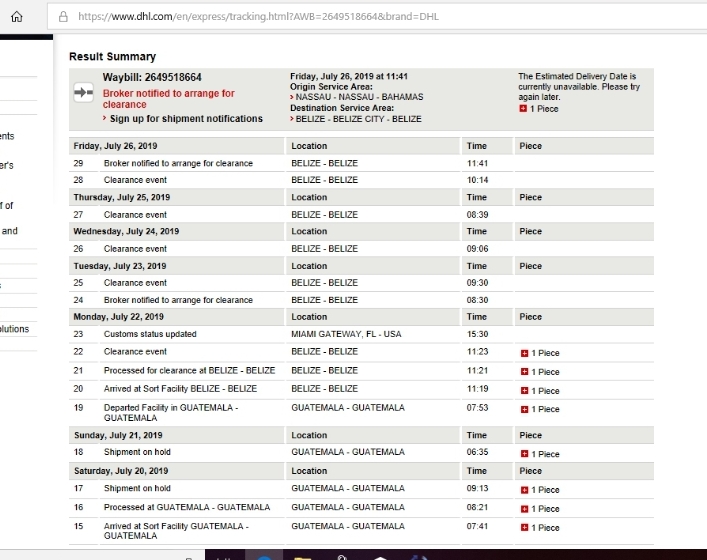Image resolution: width=707 pixels, height=560 pixels.
Task: Click the Result Summary heading
Action: [112, 57]
